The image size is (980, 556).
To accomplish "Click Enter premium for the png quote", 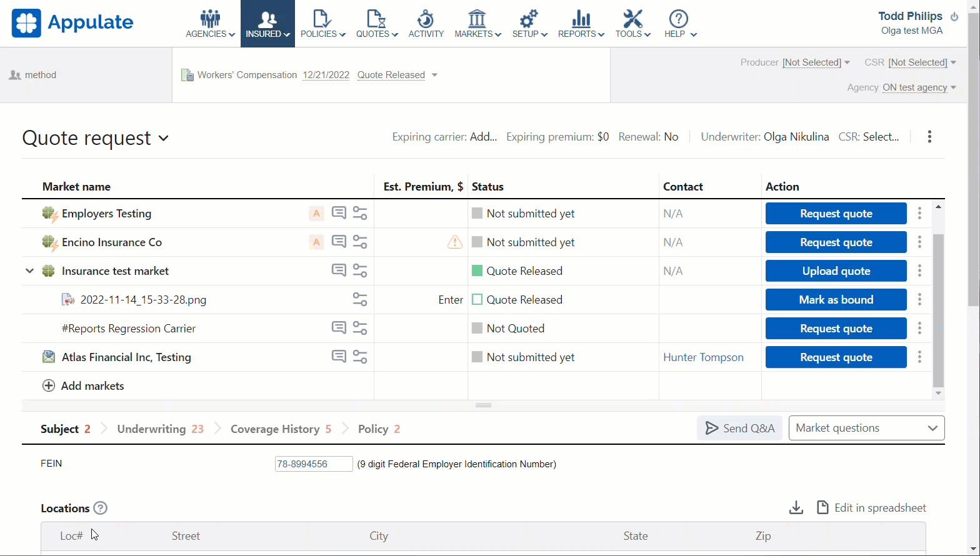I will coord(451,300).
